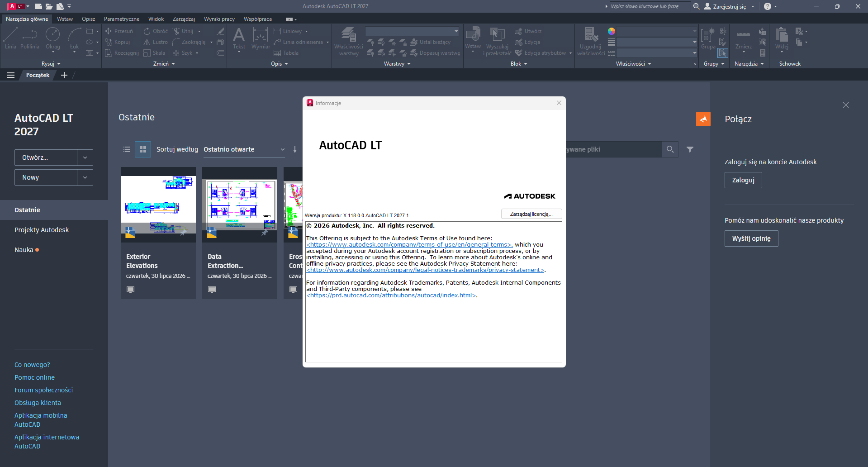Close the Informacje dialog
The image size is (868, 467).
[x=559, y=103]
